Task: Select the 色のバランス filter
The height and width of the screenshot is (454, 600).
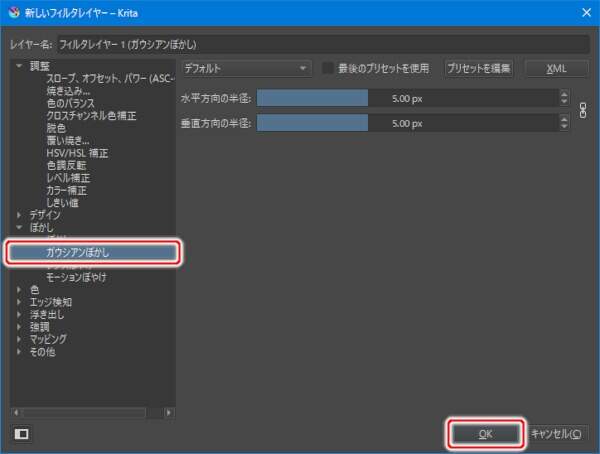Action: click(x=70, y=103)
